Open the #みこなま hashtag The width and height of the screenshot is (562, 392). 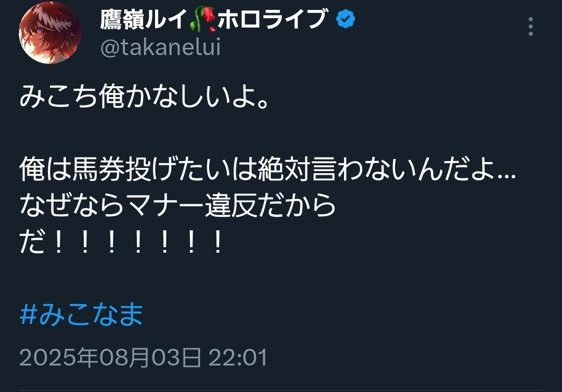point(81,314)
